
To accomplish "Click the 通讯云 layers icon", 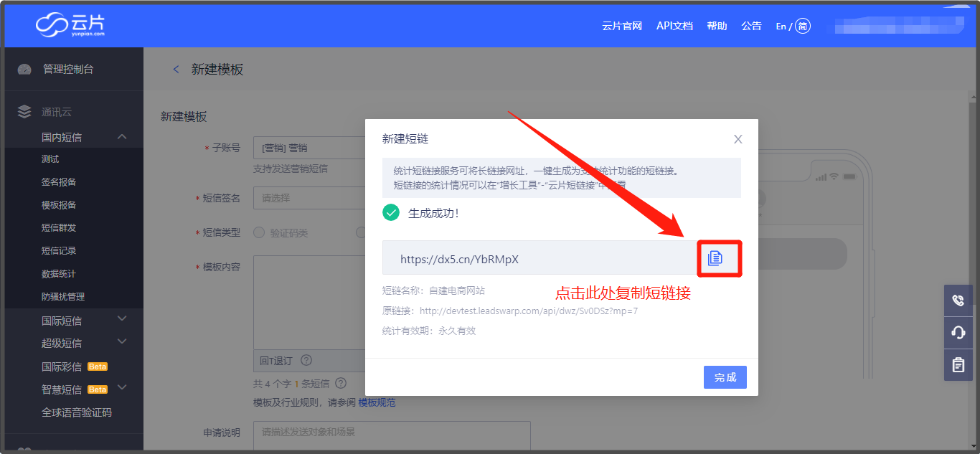I will click(24, 112).
